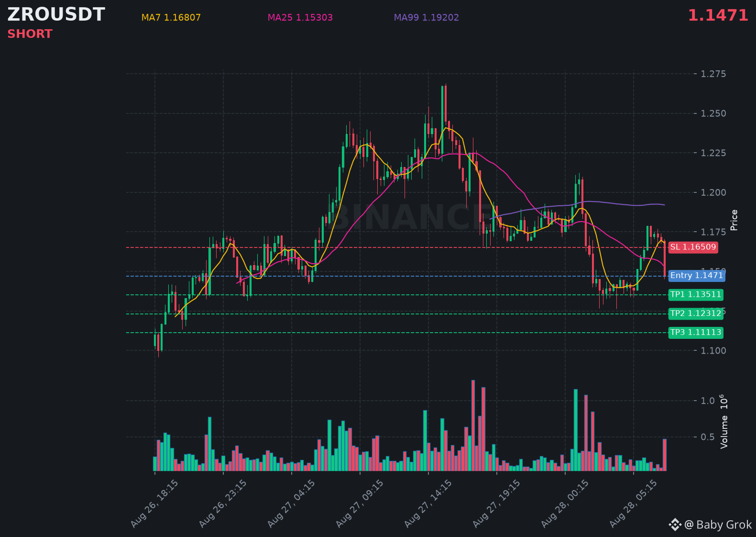Select the TP2 1.12312 target tag
The width and height of the screenshot is (756, 537).
696,313
